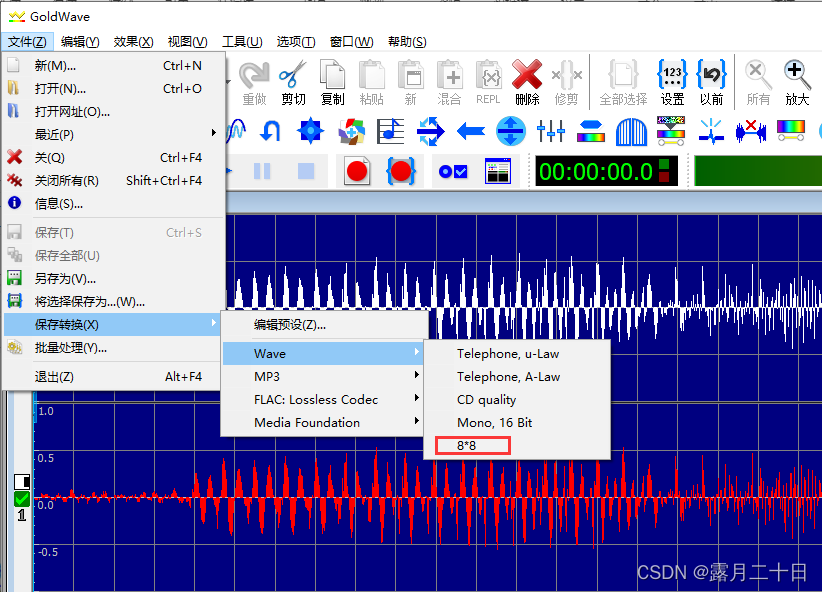Click the equalizer sliders effect icon
The height and width of the screenshot is (592, 822).
551,131
